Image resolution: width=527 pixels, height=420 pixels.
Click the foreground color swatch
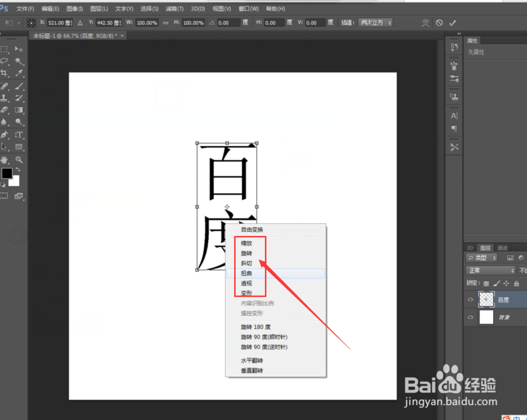[7, 173]
